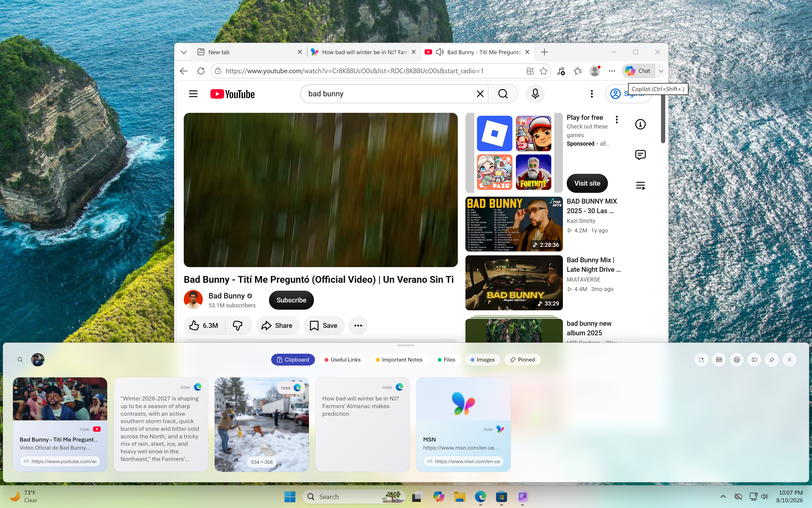Refresh the YouTube page

pos(201,71)
